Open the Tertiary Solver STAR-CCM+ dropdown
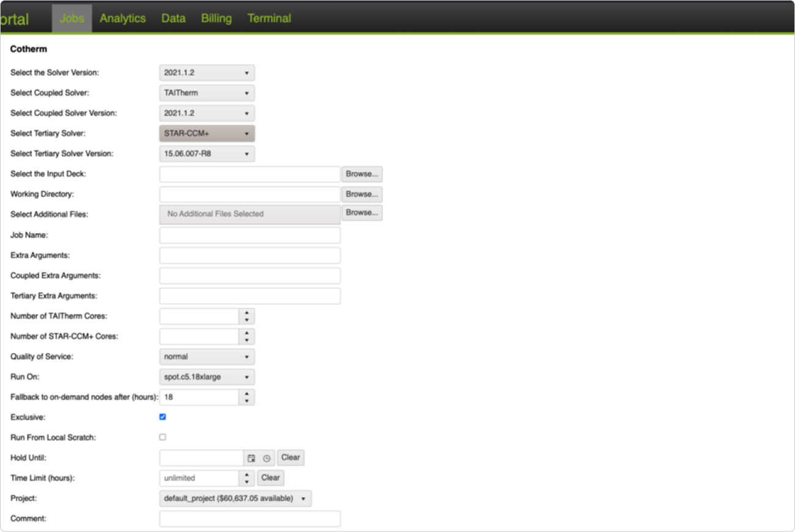795x532 pixels. (207, 133)
